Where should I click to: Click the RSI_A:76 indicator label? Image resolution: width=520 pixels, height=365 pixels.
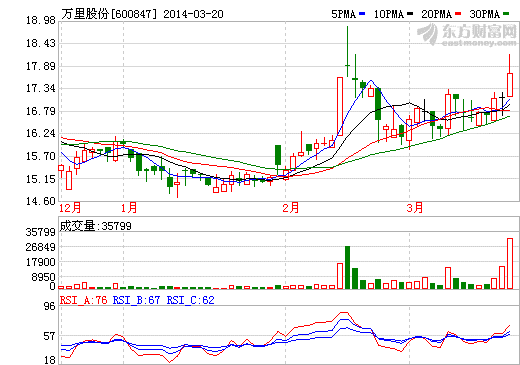(x=84, y=300)
